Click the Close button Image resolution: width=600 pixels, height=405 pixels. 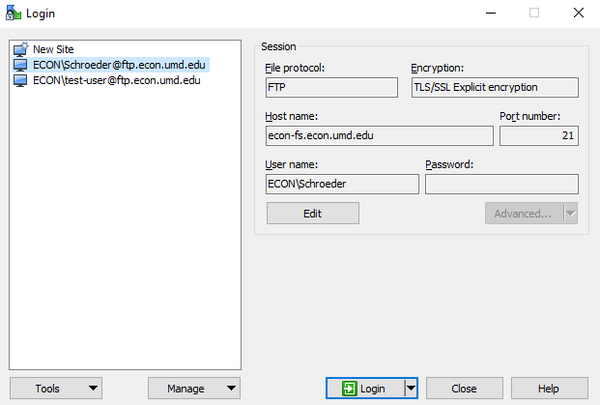(x=464, y=389)
